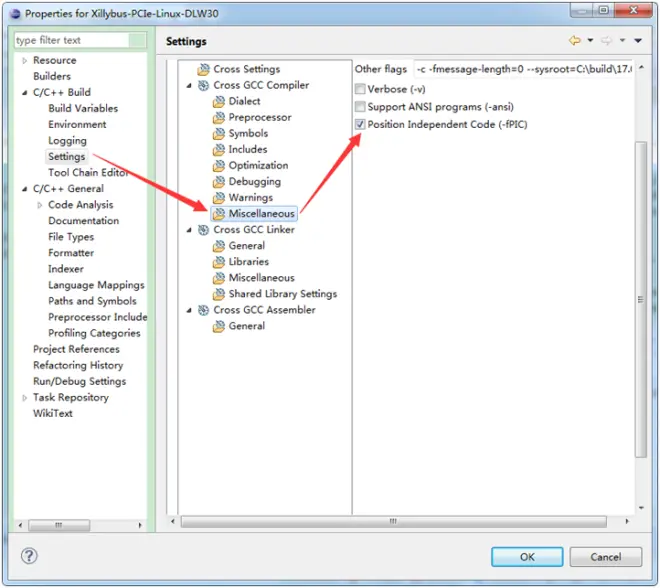The width and height of the screenshot is (660, 588).
Task: Click the Symbols option icon
Action: click(218, 133)
